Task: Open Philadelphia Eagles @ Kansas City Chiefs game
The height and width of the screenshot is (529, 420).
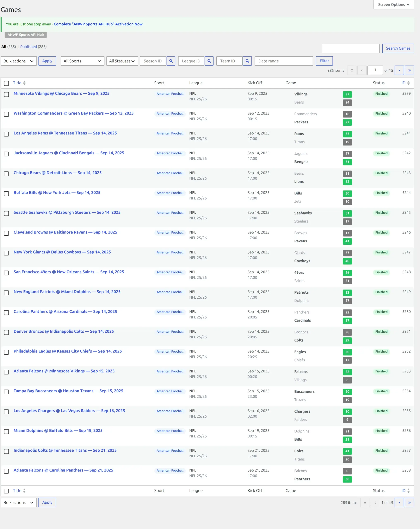Action: (x=68, y=351)
